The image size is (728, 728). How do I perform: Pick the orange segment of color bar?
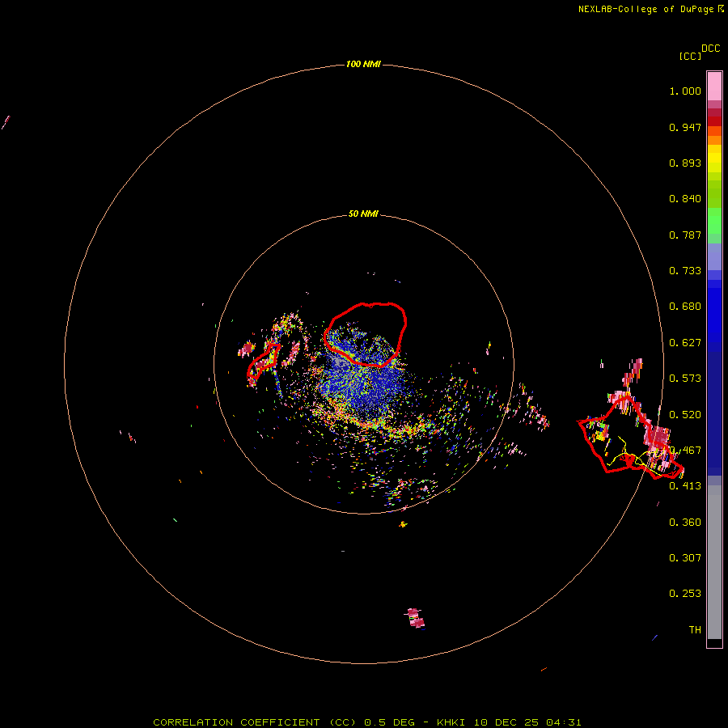pyautogui.click(x=714, y=140)
